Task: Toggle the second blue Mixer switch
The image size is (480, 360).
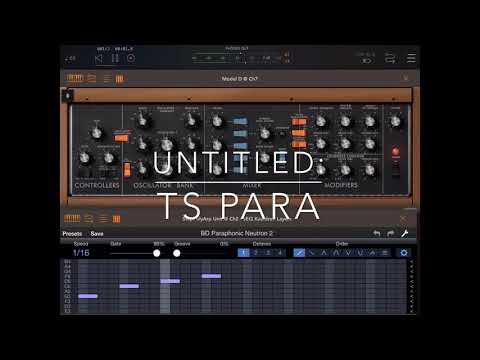Action: pyautogui.click(x=240, y=134)
